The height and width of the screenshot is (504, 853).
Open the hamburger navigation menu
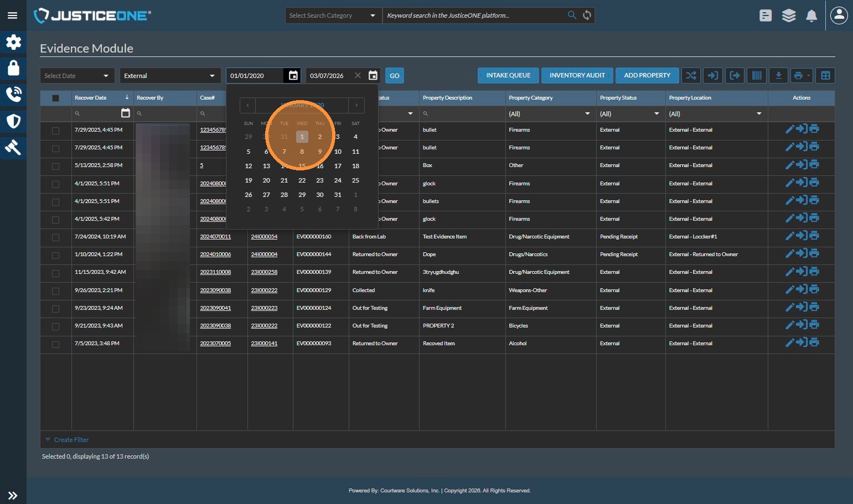click(12, 15)
